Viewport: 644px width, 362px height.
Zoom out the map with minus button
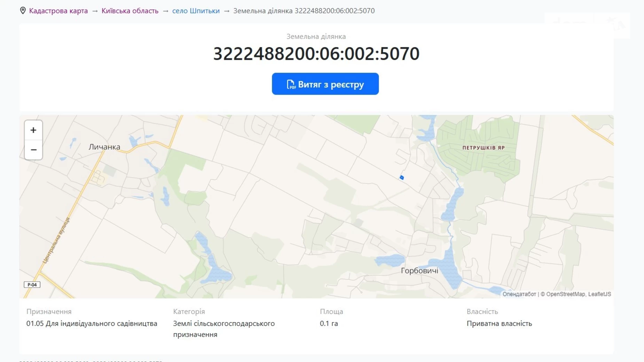coord(33,150)
